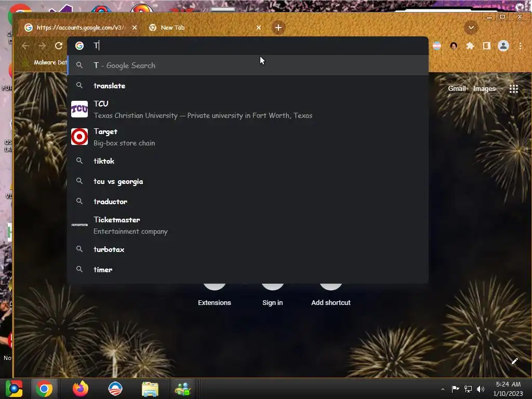Switch to the New Tab tab

tap(204, 28)
